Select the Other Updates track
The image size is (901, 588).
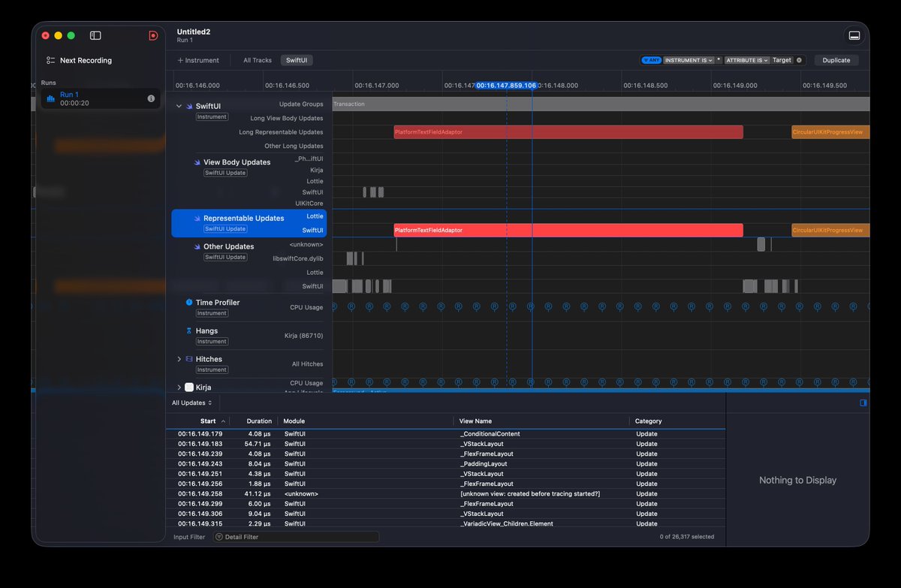pos(228,246)
